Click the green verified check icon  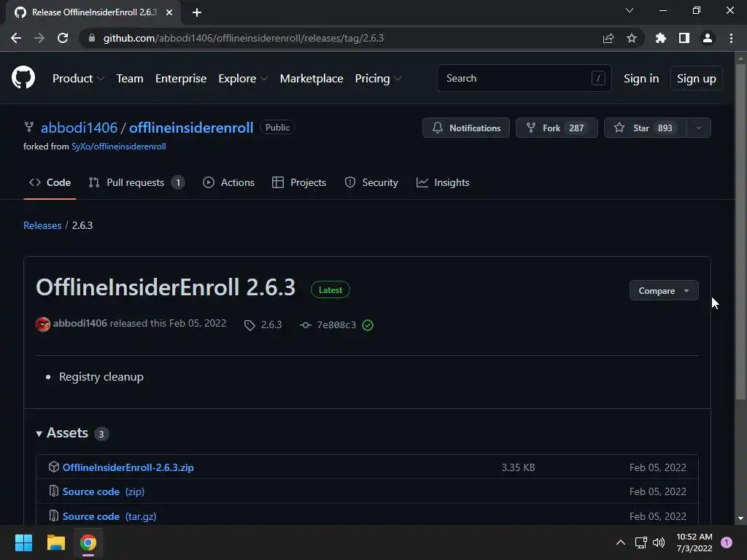(368, 325)
